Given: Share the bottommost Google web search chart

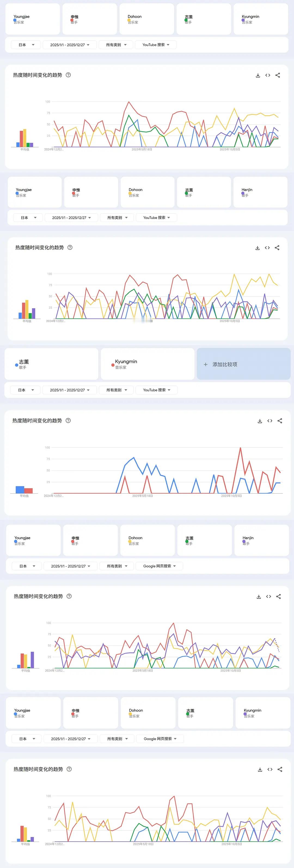Looking at the screenshot, I should (280, 769).
